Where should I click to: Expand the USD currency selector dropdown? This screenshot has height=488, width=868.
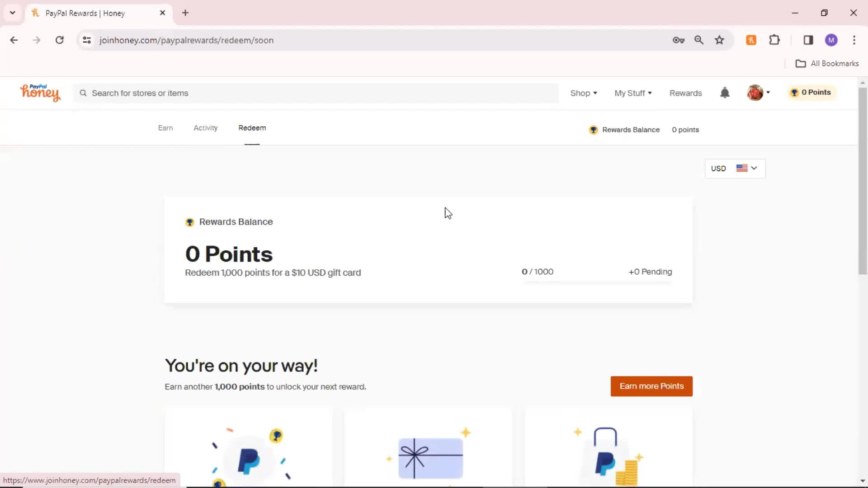tap(734, 168)
